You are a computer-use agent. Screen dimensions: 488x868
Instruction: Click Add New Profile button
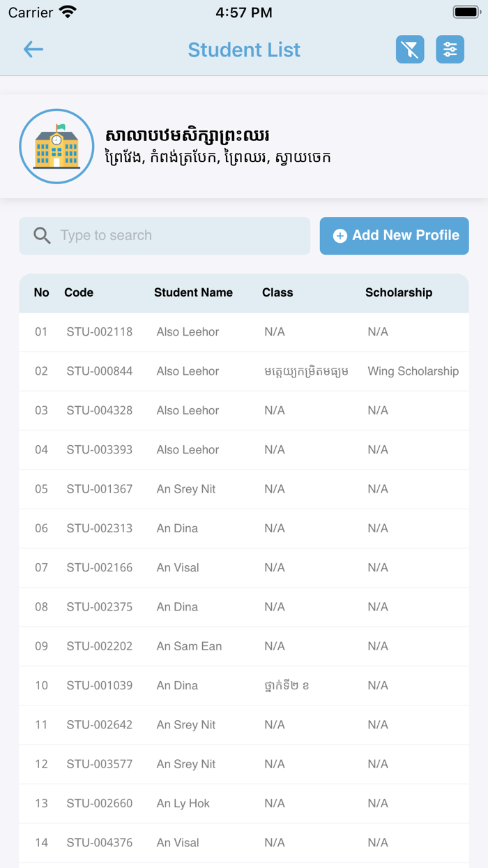coord(395,236)
